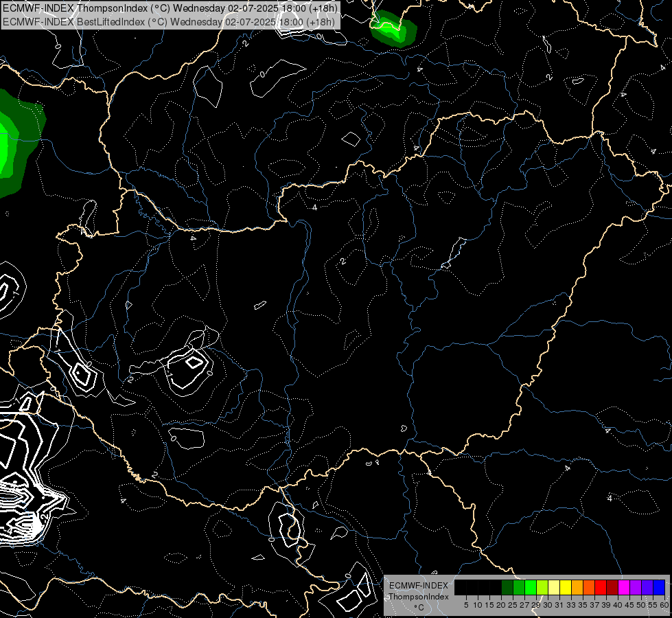Choose the orange 33–35 legend swatch

coord(577,587)
